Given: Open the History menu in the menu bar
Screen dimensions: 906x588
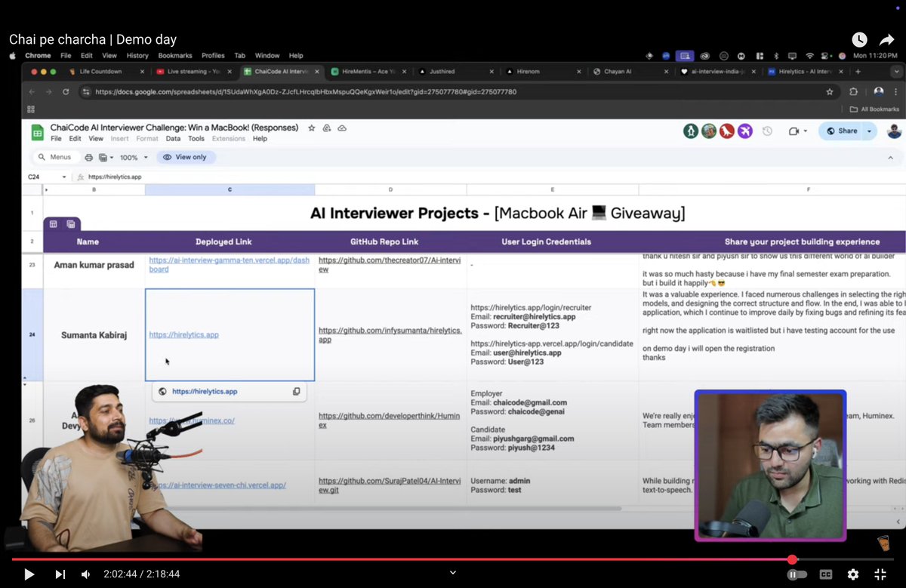Looking at the screenshot, I should point(137,55).
